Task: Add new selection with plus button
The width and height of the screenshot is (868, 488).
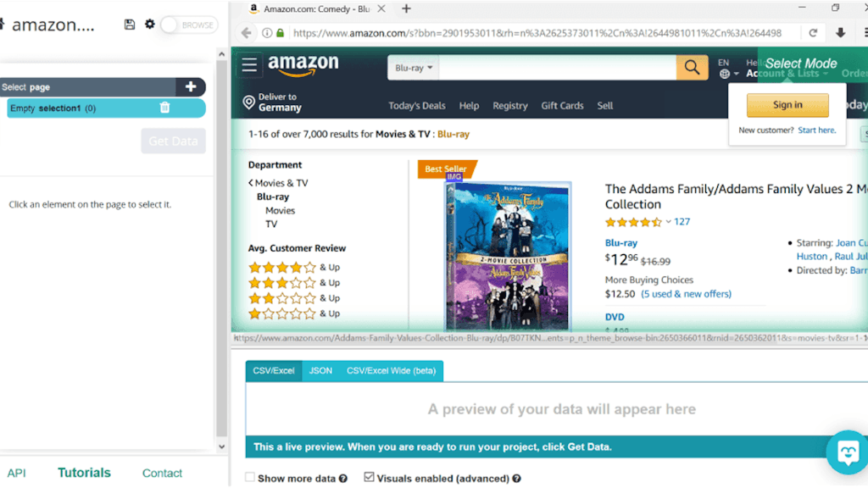Action: (x=191, y=87)
